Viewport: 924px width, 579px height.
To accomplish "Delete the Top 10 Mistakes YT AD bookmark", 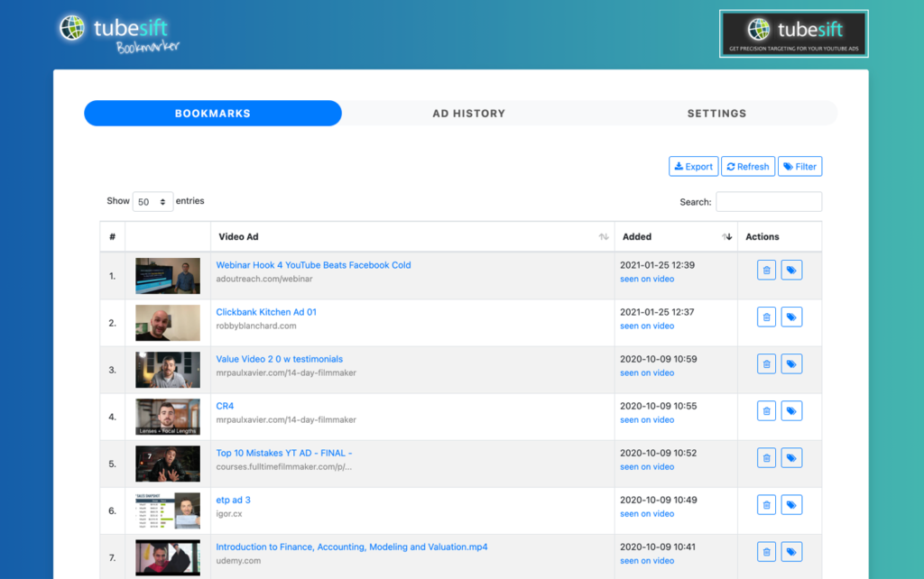I will point(766,458).
